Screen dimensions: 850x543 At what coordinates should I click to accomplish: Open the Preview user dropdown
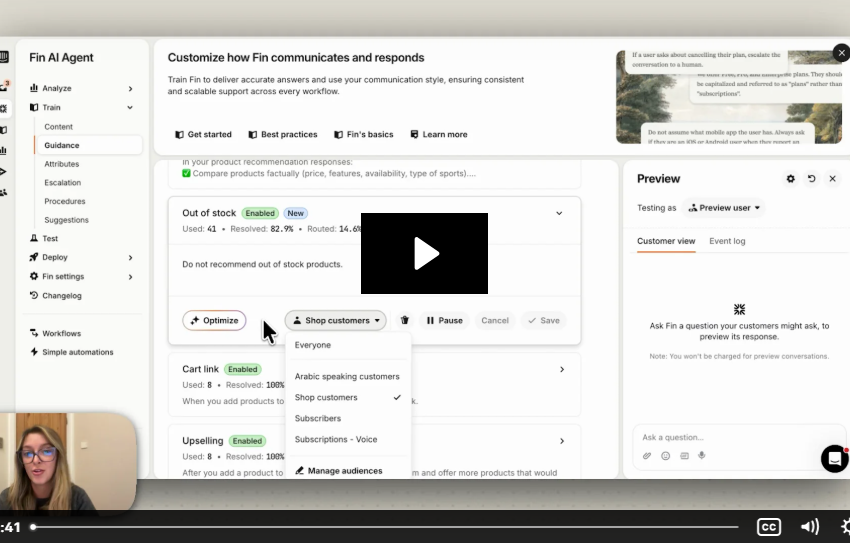click(724, 208)
